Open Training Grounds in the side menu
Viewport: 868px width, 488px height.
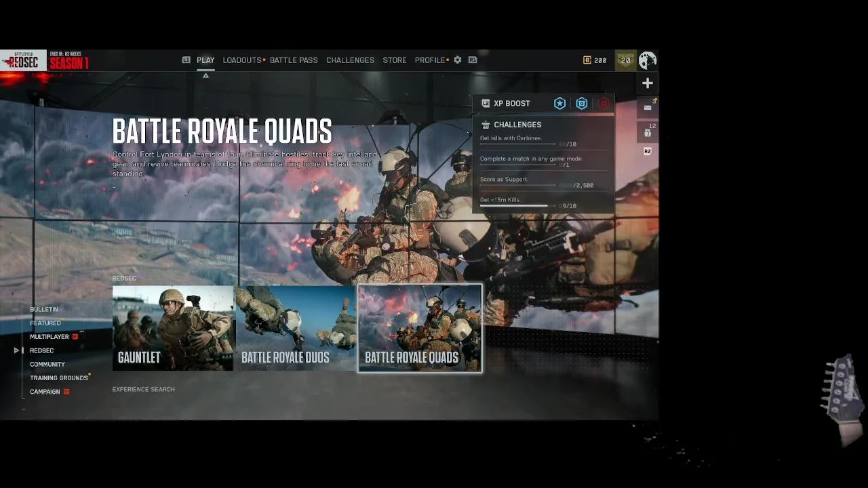pos(59,378)
